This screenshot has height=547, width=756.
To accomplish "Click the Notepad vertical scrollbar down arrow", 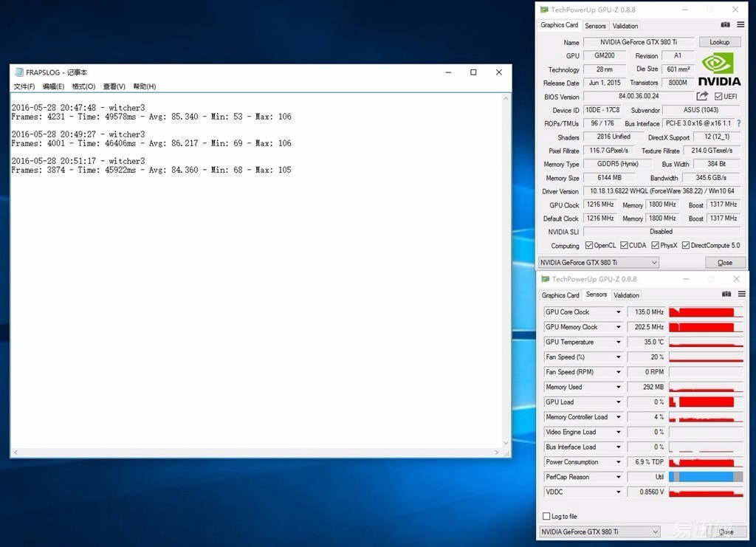I will [x=506, y=443].
